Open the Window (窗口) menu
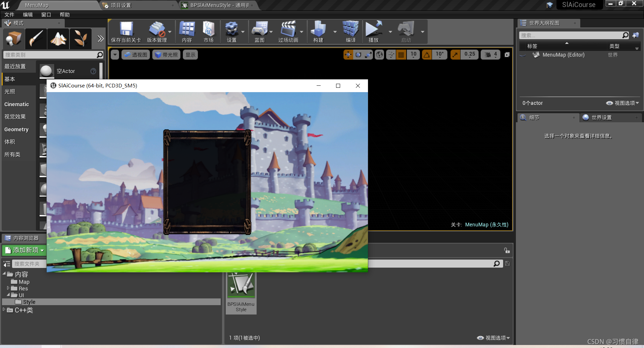This screenshot has height=348, width=644. [46, 15]
